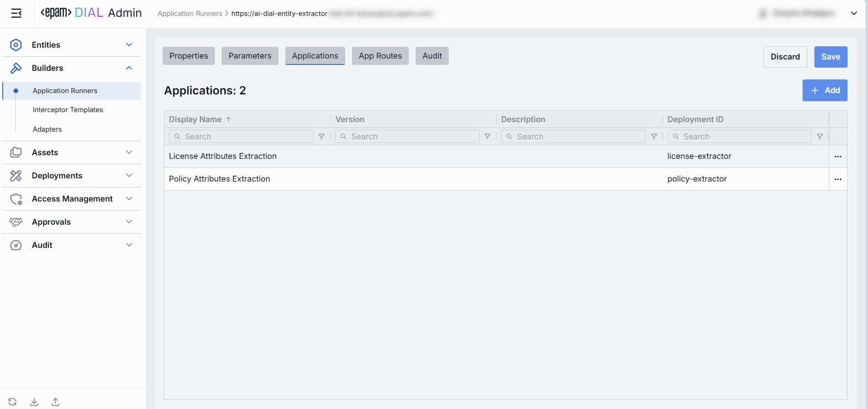Click the Add application button

point(825,90)
